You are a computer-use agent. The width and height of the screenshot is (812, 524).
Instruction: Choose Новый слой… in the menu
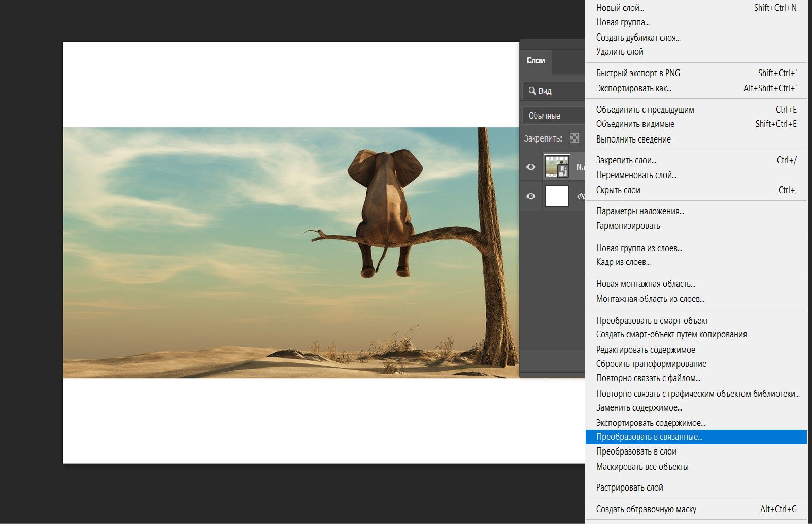[x=620, y=8]
